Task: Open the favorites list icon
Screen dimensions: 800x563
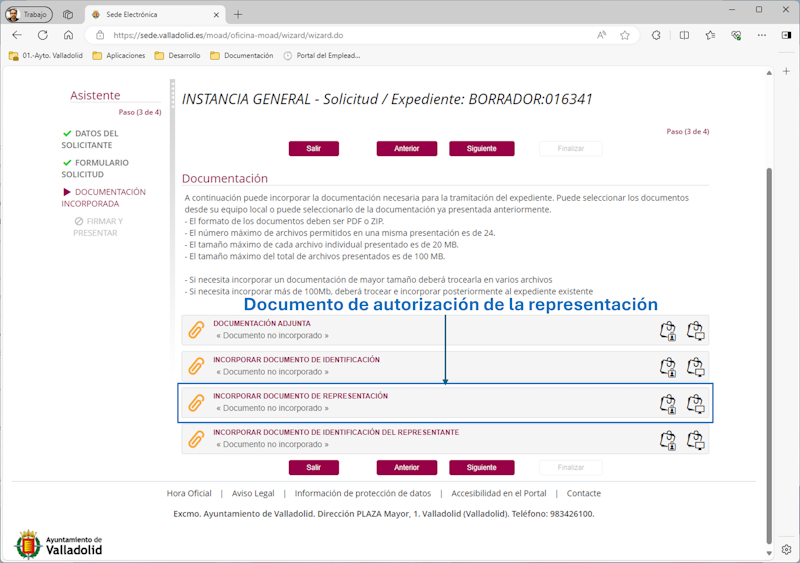Action: (x=710, y=35)
